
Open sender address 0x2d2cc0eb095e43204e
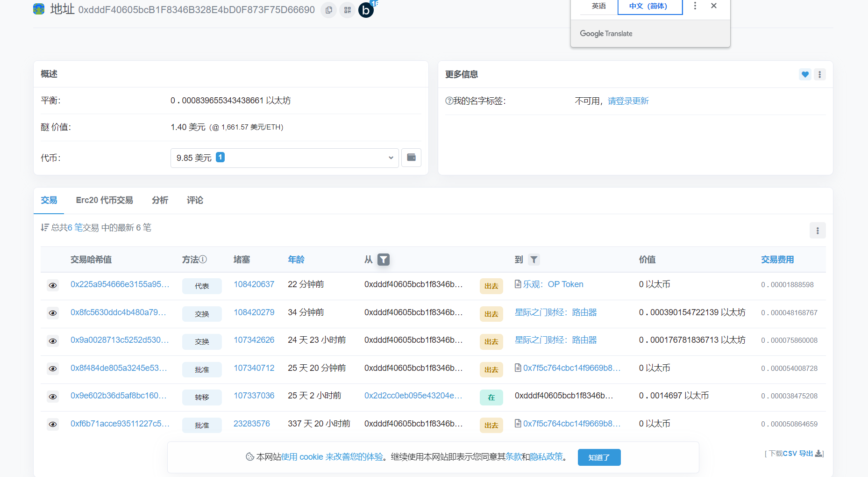(413, 396)
